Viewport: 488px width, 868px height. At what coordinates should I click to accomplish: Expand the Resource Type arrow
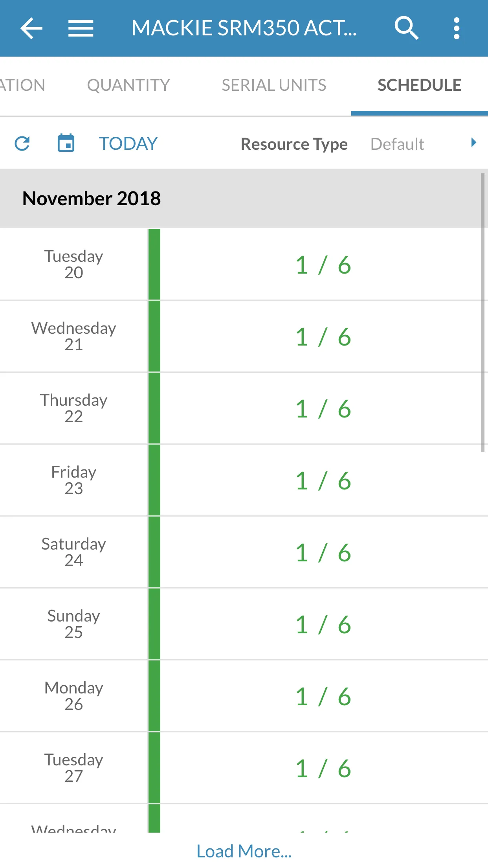point(473,143)
